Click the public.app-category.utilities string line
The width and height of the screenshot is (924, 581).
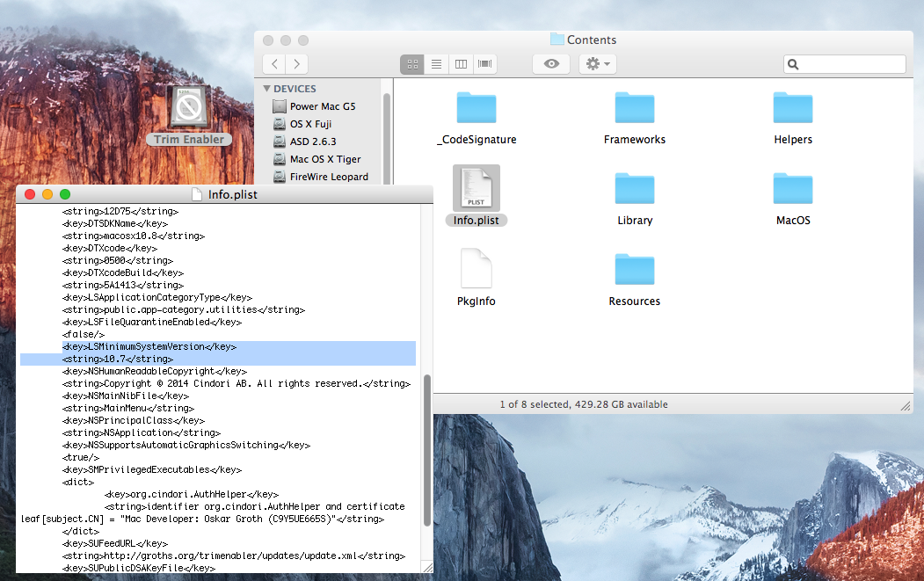pyautogui.click(x=183, y=310)
